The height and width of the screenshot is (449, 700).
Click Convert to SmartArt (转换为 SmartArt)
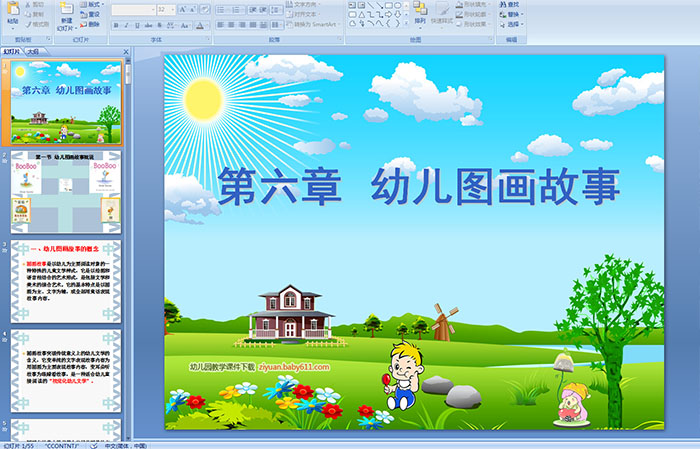pyautogui.click(x=314, y=24)
